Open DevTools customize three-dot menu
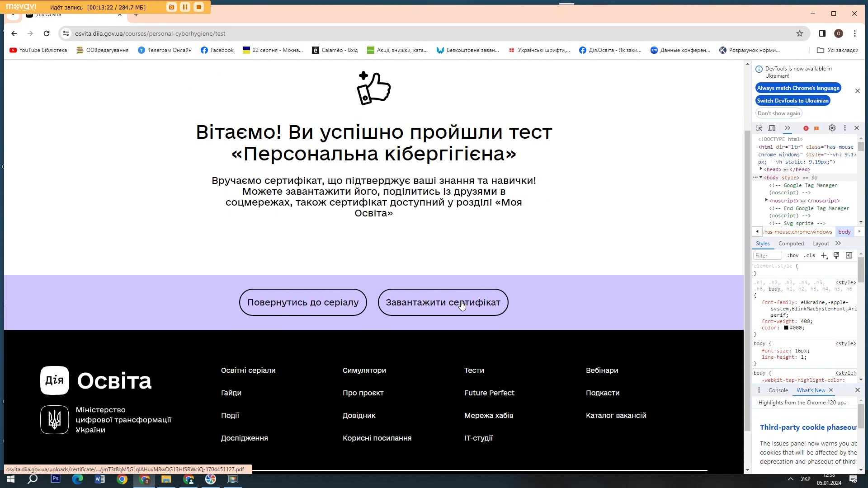Screen dimensions: 868x488 [844, 128]
